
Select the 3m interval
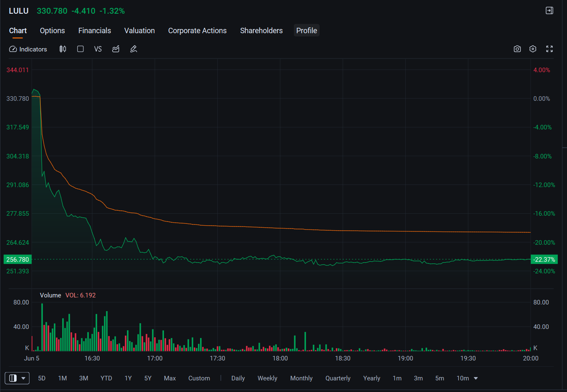pyautogui.click(x=418, y=378)
